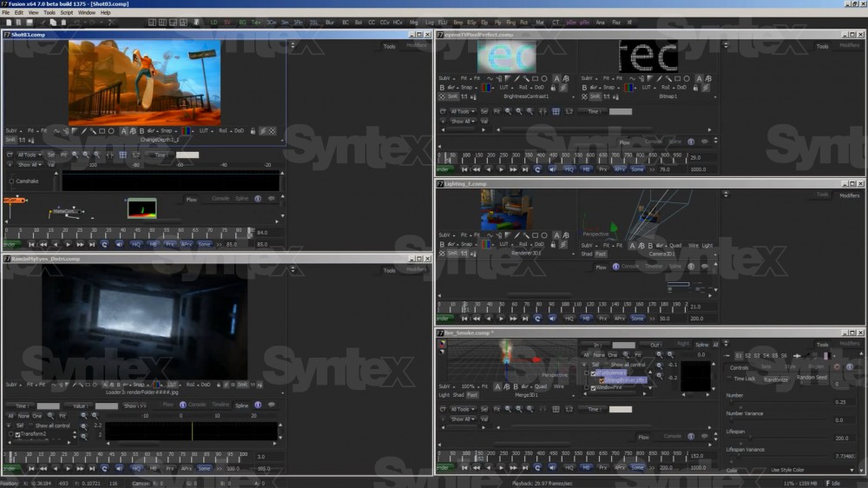Click the Show all control button in RamInMyEyes
The width and height of the screenshot is (868, 488).
[x=52, y=425]
